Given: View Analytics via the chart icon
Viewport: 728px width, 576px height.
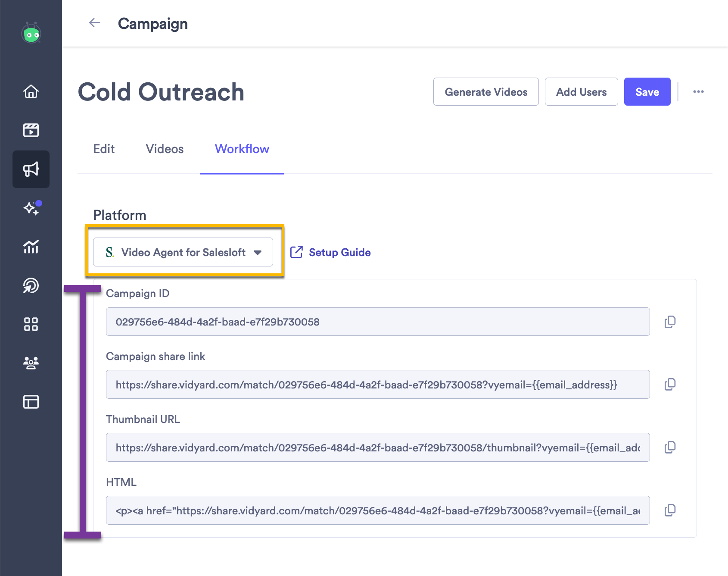Looking at the screenshot, I should (x=31, y=247).
